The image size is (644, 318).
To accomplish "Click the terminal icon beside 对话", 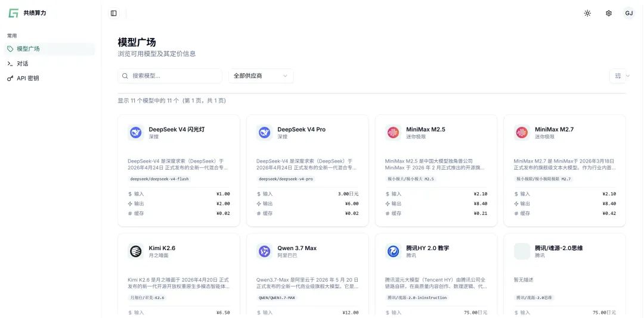I will pyautogui.click(x=10, y=64).
